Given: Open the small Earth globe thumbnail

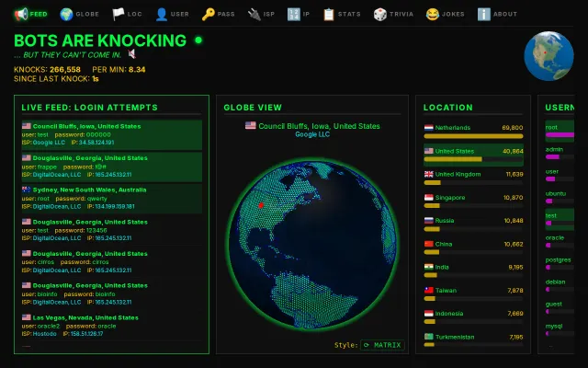Looking at the screenshot, I should pyautogui.click(x=548, y=56).
